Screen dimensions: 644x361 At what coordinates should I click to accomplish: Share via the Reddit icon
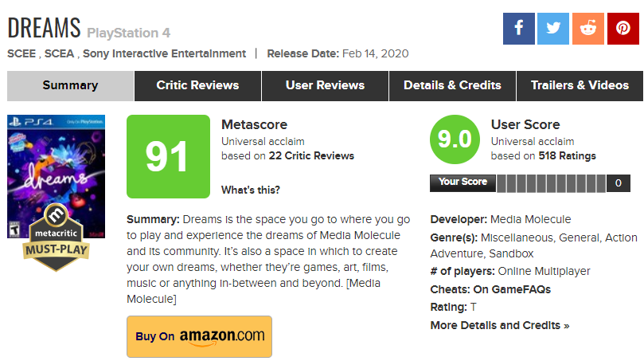click(x=588, y=29)
